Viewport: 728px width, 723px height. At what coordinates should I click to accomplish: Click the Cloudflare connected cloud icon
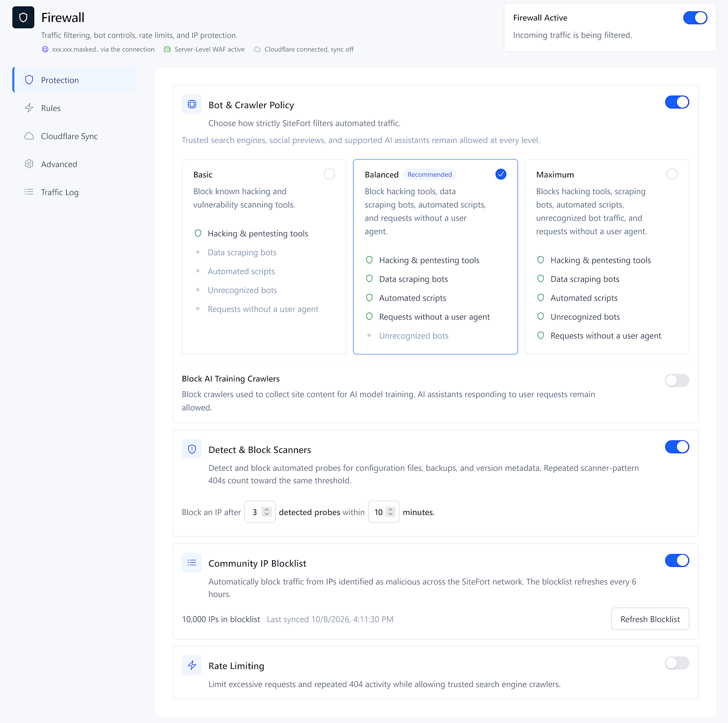coord(257,49)
